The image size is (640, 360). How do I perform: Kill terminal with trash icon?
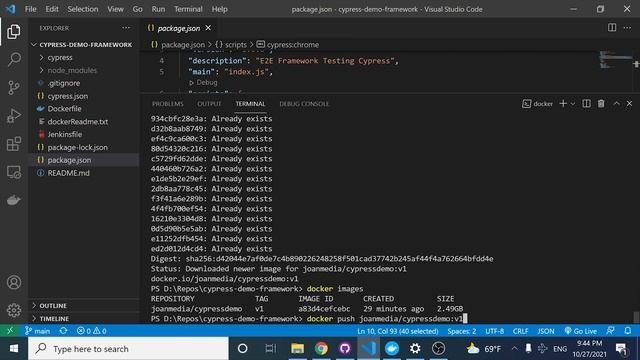(x=601, y=104)
